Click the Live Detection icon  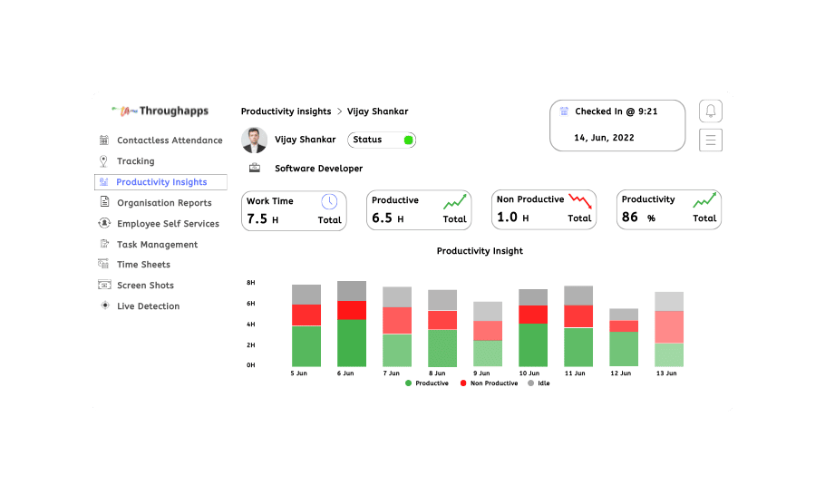pyautogui.click(x=105, y=305)
